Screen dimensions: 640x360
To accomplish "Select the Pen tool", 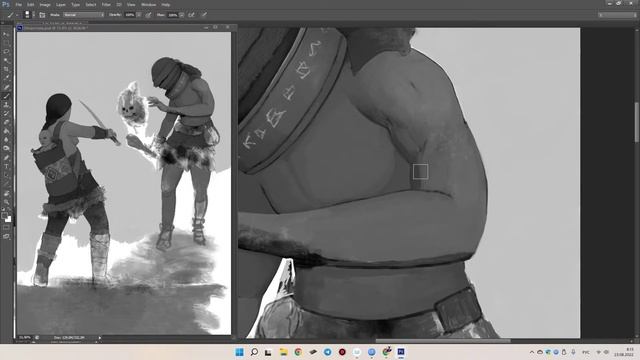I will tap(6, 158).
